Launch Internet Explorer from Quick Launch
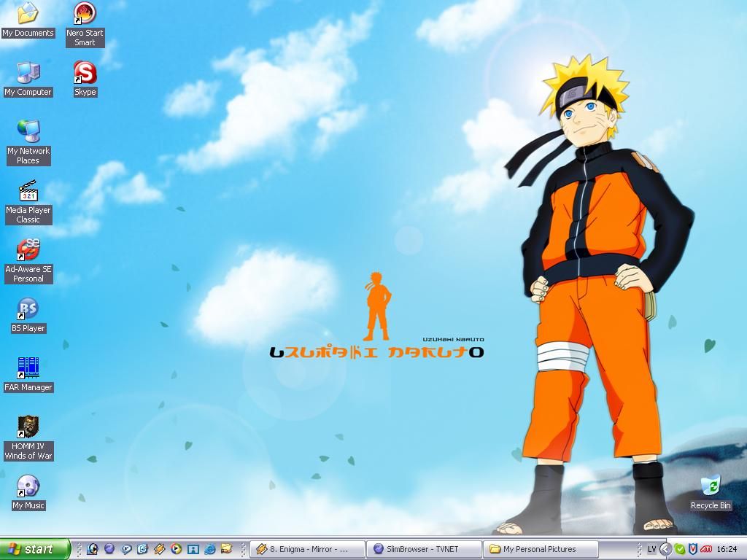This screenshot has height=560, width=747. (x=209, y=549)
